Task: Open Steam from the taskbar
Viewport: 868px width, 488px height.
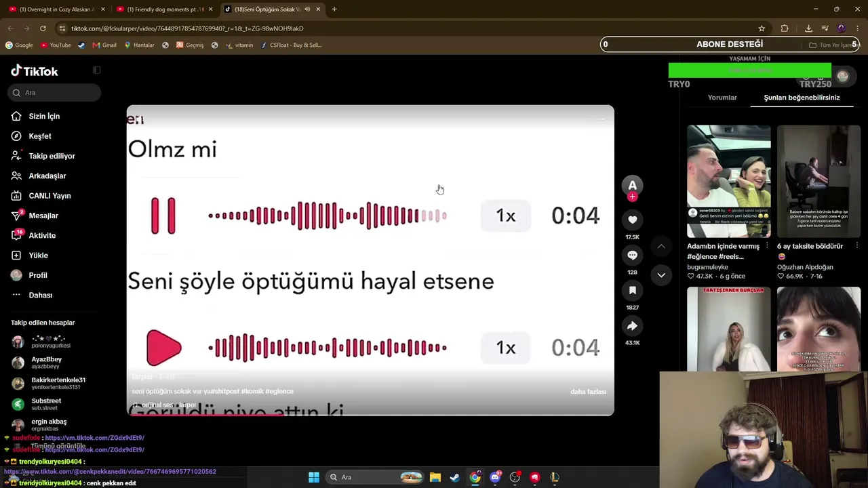Action: (455, 477)
